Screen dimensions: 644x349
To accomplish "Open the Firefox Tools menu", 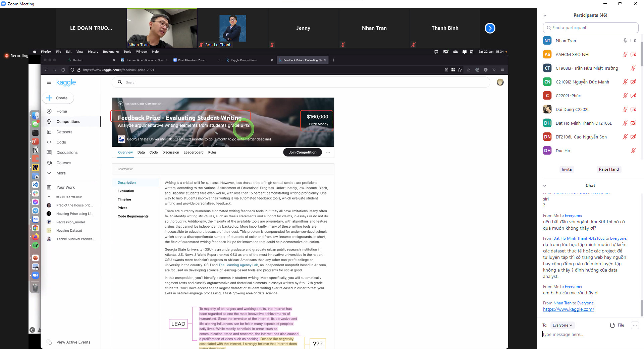I will click(127, 52).
